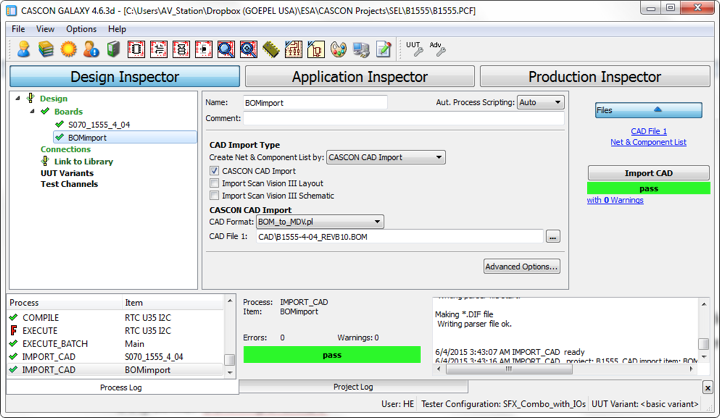Open Aut. Process Scripting dropdown

[x=540, y=102]
